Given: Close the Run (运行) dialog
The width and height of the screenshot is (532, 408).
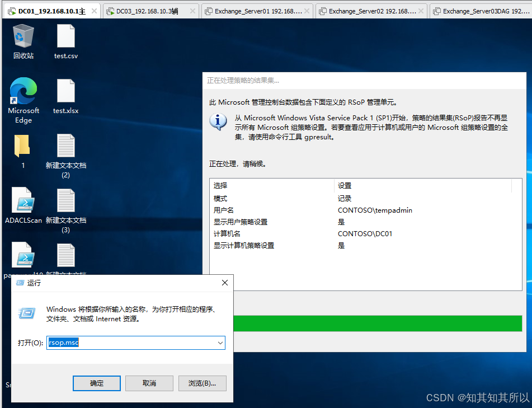Looking at the screenshot, I should pyautogui.click(x=225, y=283).
